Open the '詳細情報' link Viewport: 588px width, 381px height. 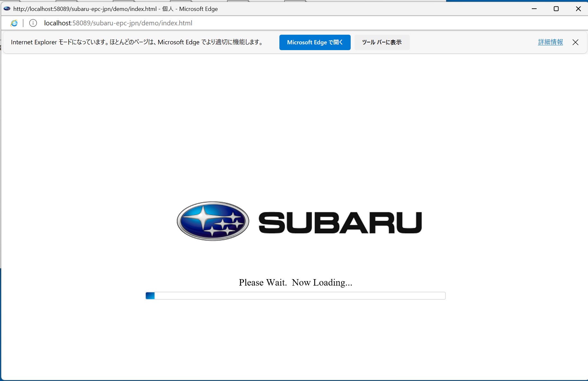(550, 42)
